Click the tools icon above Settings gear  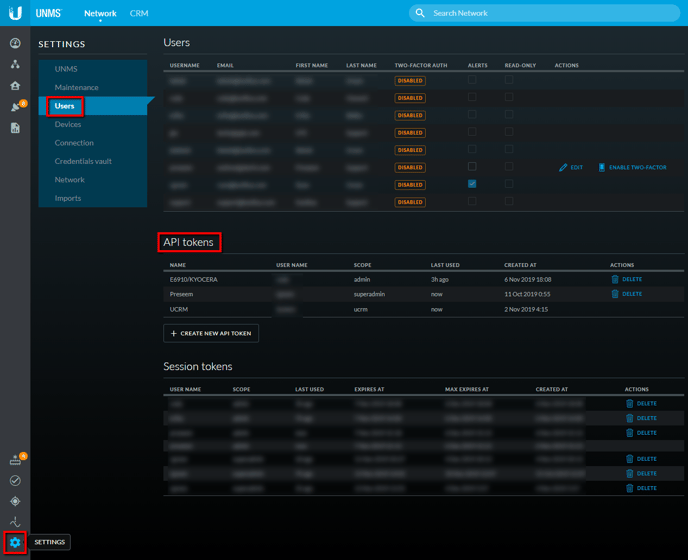[15, 522]
